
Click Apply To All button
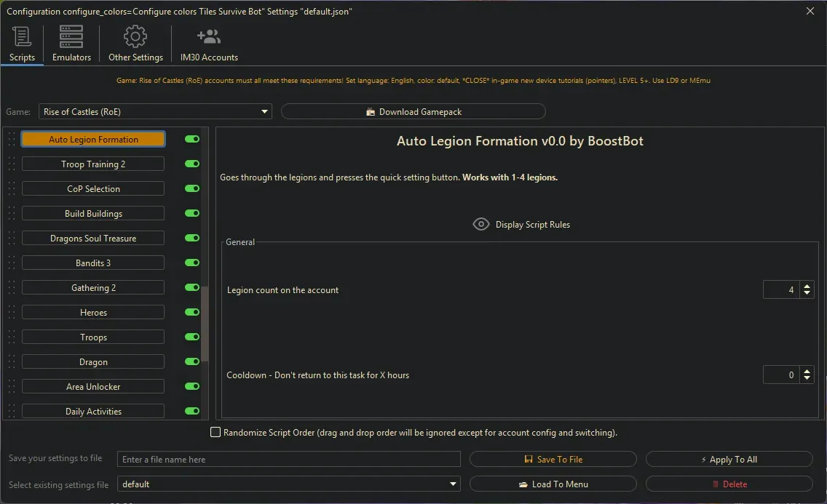[x=729, y=459]
